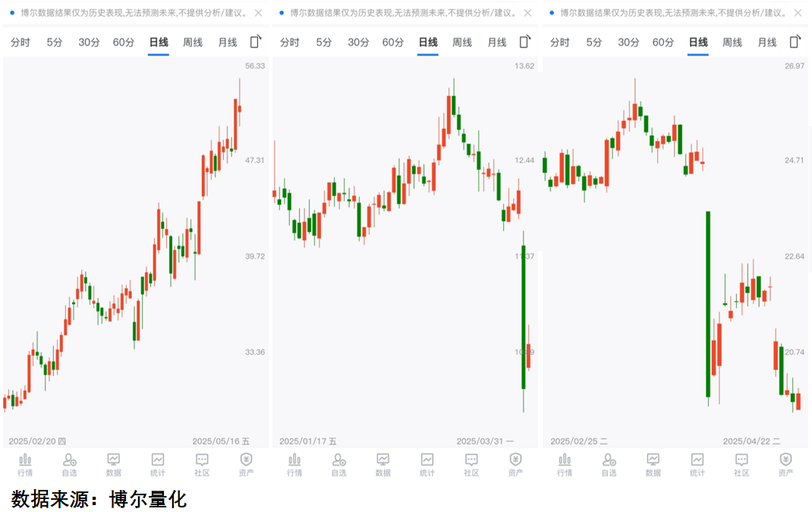Viewport: 812px width, 512px height.
Task: Open 社区 icon in right panel
Action: click(x=741, y=463)
